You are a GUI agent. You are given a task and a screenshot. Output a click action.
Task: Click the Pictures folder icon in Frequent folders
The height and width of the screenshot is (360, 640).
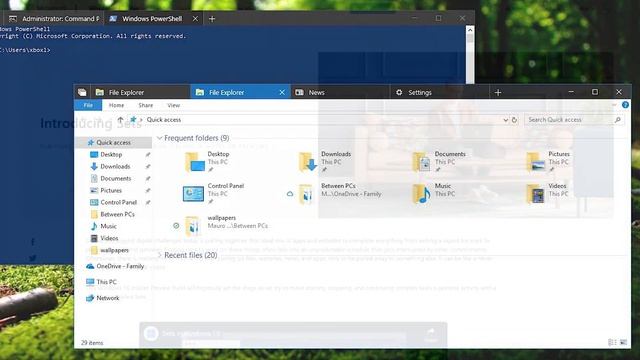[x=535, y=162]
